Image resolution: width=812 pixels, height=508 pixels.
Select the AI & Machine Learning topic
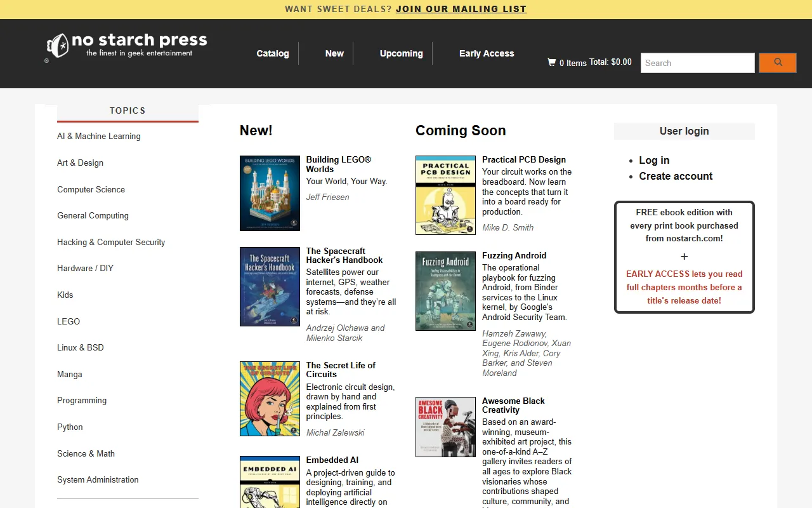pos(99,136)
